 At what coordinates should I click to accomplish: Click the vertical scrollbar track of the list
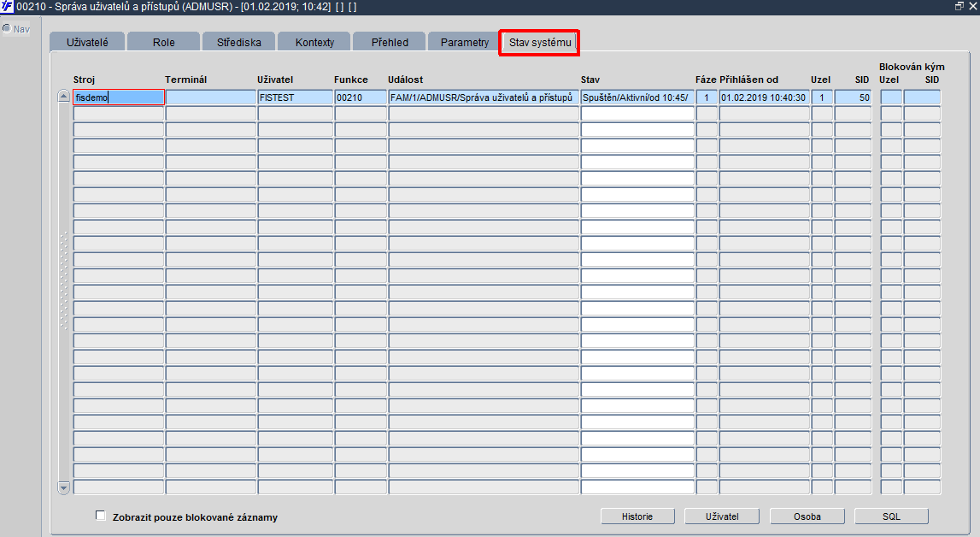pyautogui.click(x=64, y=292)
